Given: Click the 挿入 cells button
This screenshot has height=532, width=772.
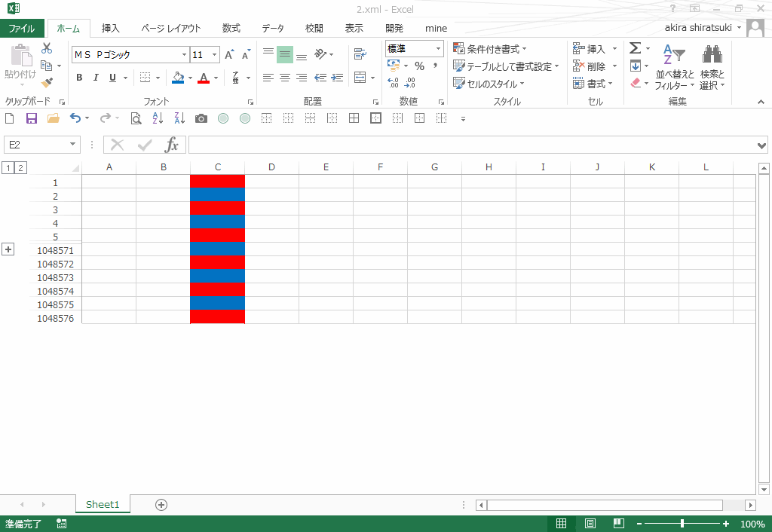Looking at the screenshot, I should point(590,49).
